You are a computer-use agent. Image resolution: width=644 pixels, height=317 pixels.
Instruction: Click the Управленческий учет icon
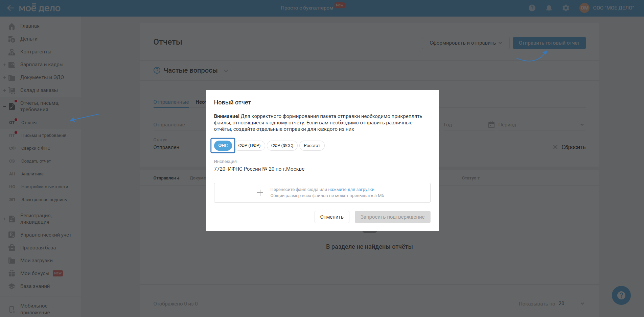[12, 235]
